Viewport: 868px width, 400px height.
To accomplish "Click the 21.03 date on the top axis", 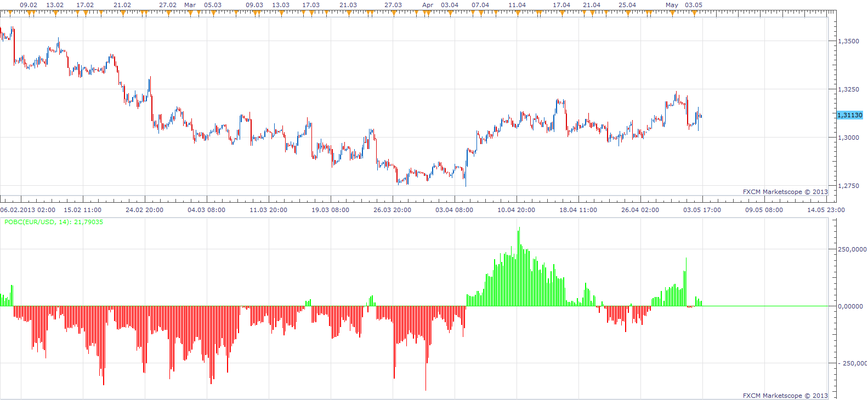I will [x=348, y=5].
